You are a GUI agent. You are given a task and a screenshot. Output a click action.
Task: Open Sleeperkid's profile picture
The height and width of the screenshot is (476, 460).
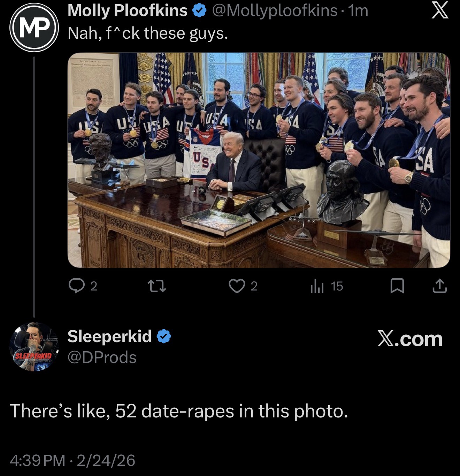tap(34, 347)
